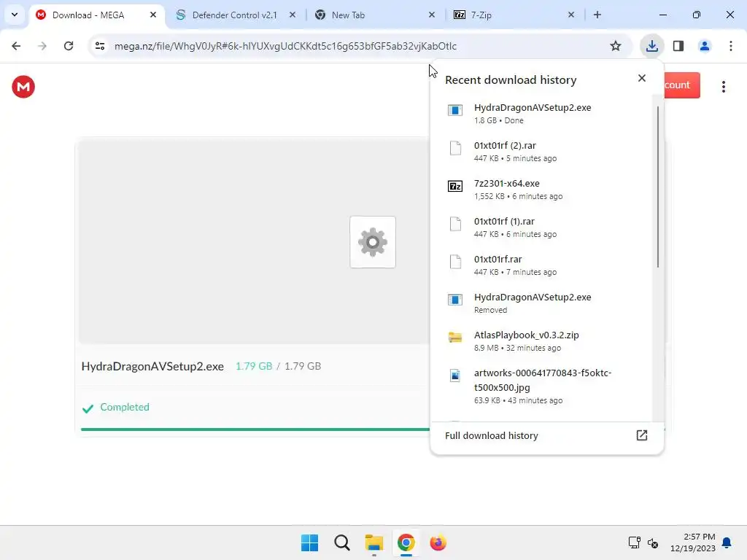Click the AtlasPlaybook zip folder icon

point(455,338)
